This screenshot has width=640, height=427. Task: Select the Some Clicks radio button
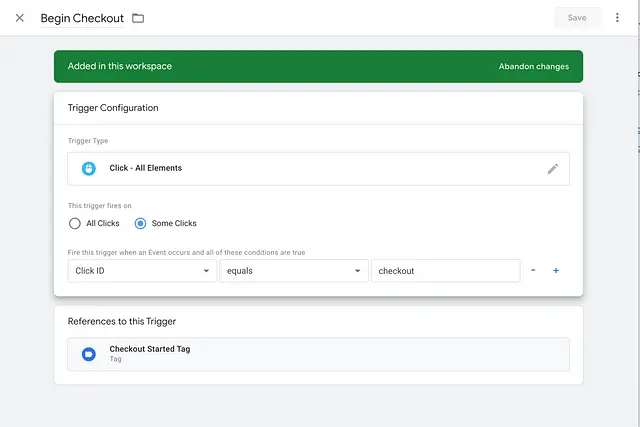141,223
